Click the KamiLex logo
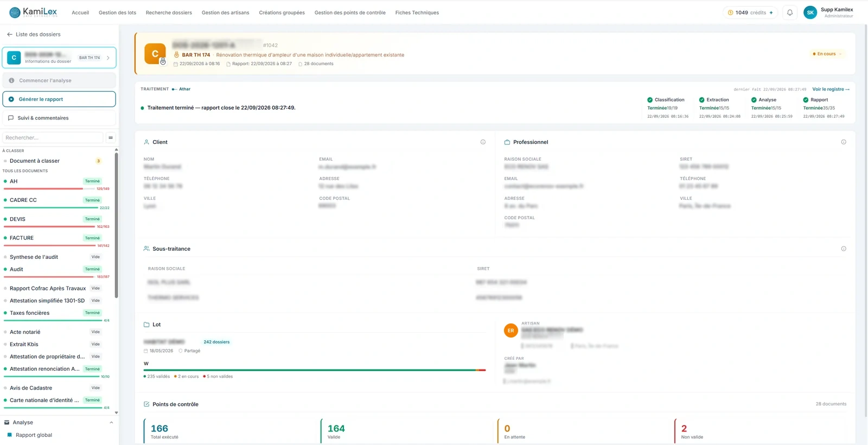 pyautogui.click(x=33, y=12)
